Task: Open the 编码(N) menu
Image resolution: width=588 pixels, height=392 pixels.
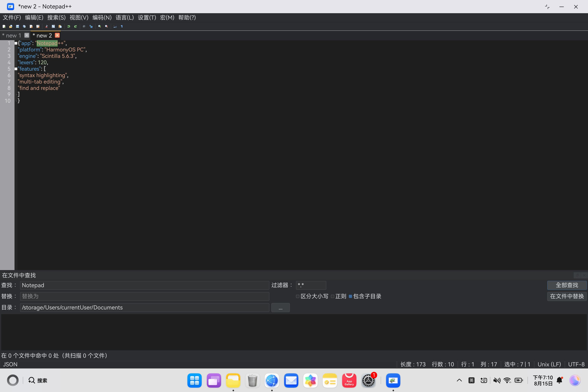Action: point(102,18)
